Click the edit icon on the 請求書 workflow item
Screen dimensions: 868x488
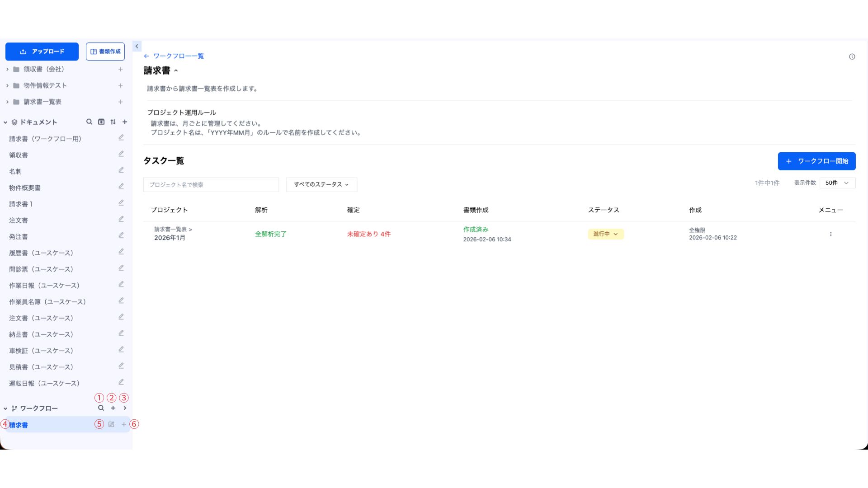pos(111,424)
